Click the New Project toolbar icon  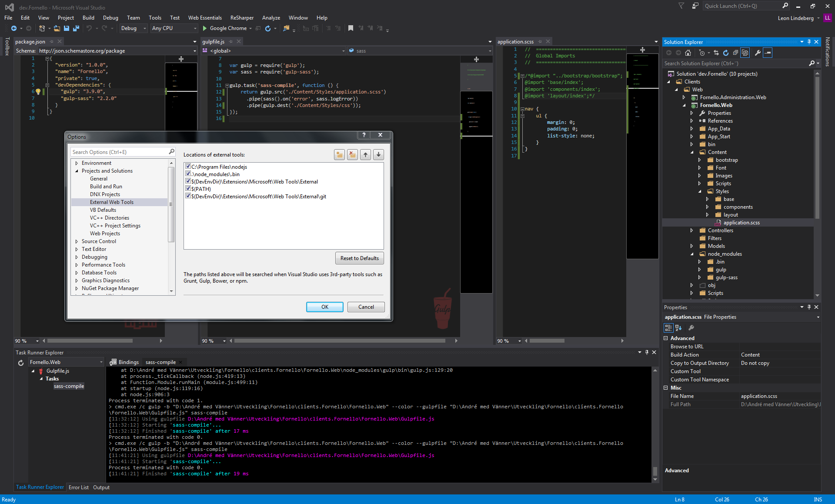42,28
